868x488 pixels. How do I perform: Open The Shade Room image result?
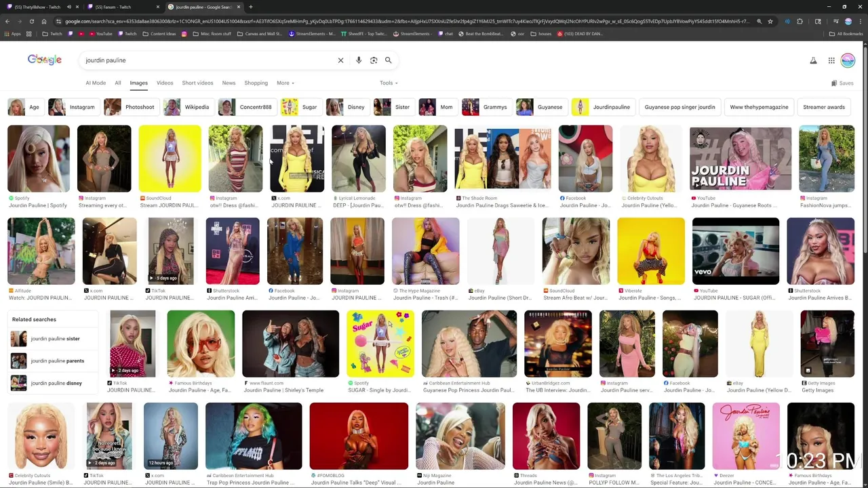pos(502,159)
